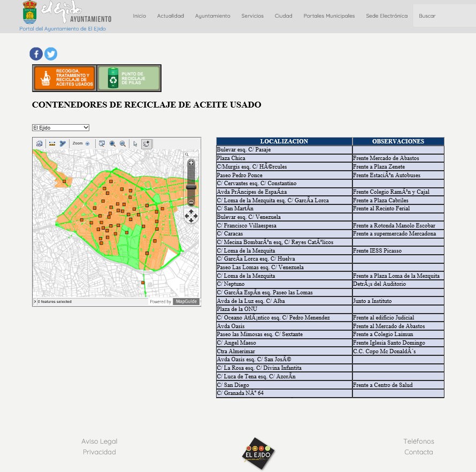Click the magnifier zoom-out toolbar icon

tap(122, 143)
